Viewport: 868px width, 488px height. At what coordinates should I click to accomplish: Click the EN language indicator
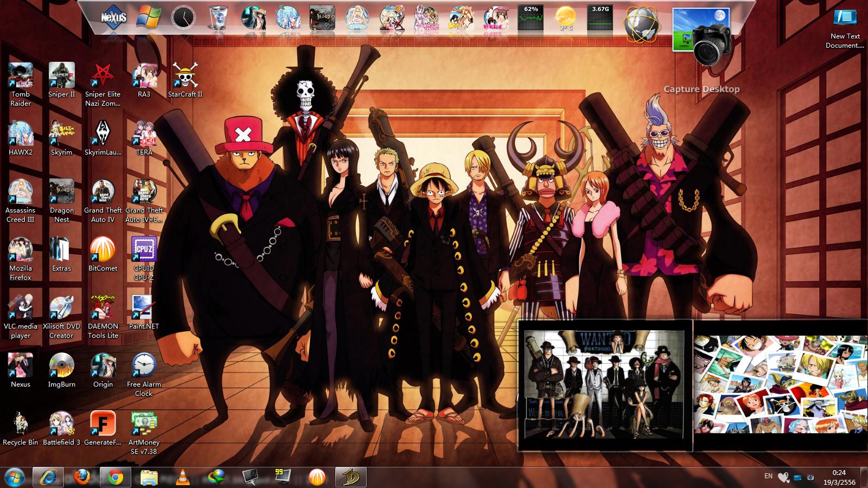[x=768, y=476]
